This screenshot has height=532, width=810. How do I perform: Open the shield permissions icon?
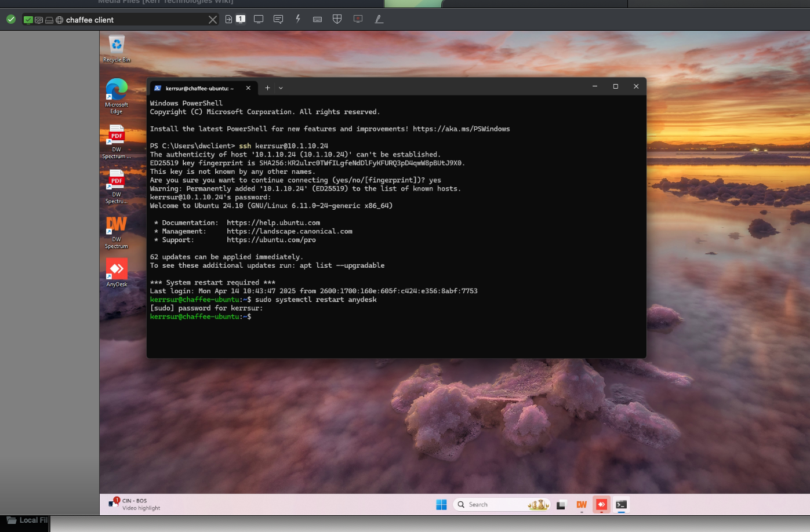pyautogui.click(x=337, y=19)
